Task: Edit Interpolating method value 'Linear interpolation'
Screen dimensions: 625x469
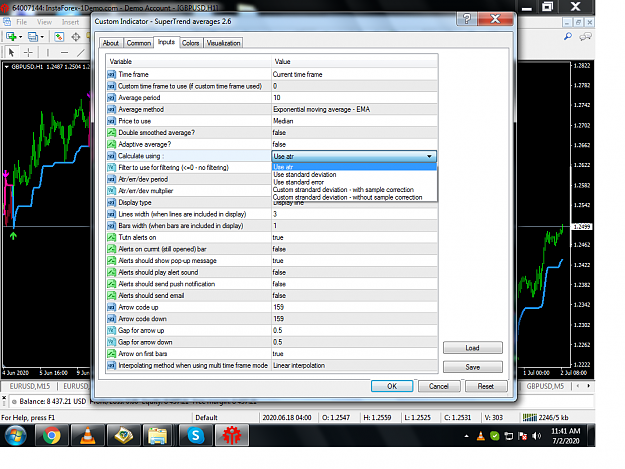Action: click(354, 365)
